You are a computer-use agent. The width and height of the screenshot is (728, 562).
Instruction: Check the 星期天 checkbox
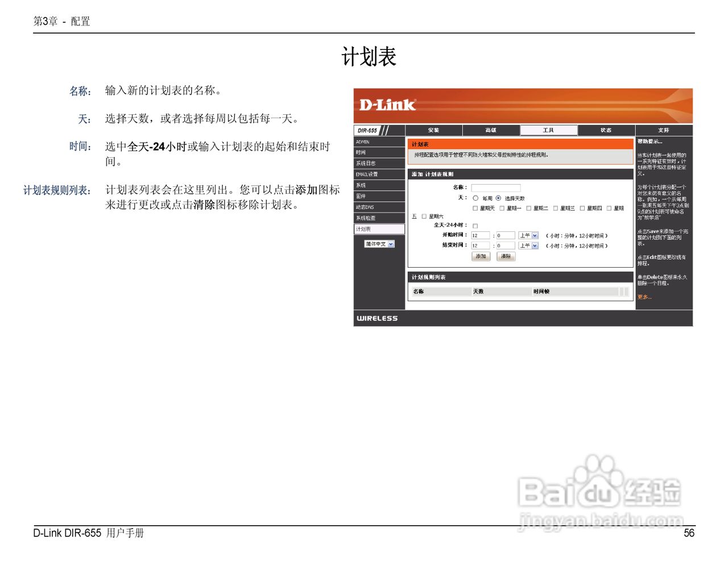tap(475, 209)
